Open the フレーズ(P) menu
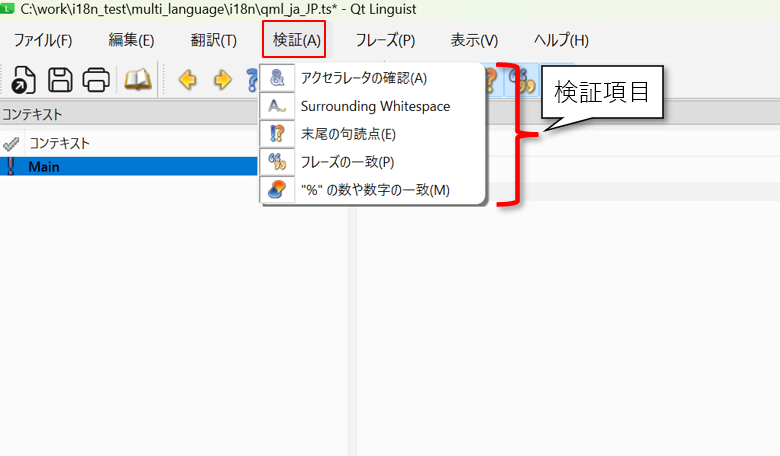 pyautogui.click(x=385, y=40)
